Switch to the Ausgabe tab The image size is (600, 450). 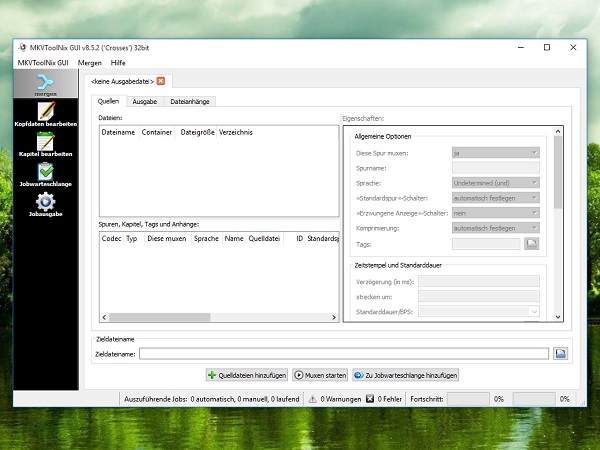(144, 101)
